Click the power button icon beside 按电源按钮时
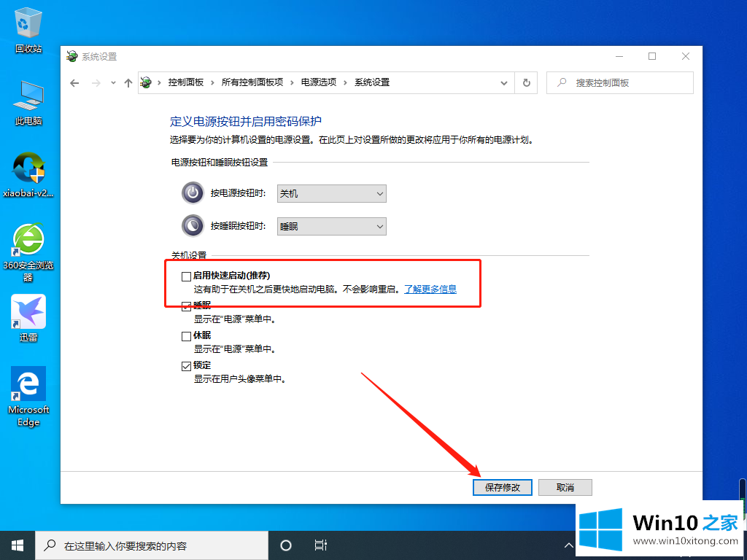This screenshot has width=747, height=560. click(x=193, y=192)
